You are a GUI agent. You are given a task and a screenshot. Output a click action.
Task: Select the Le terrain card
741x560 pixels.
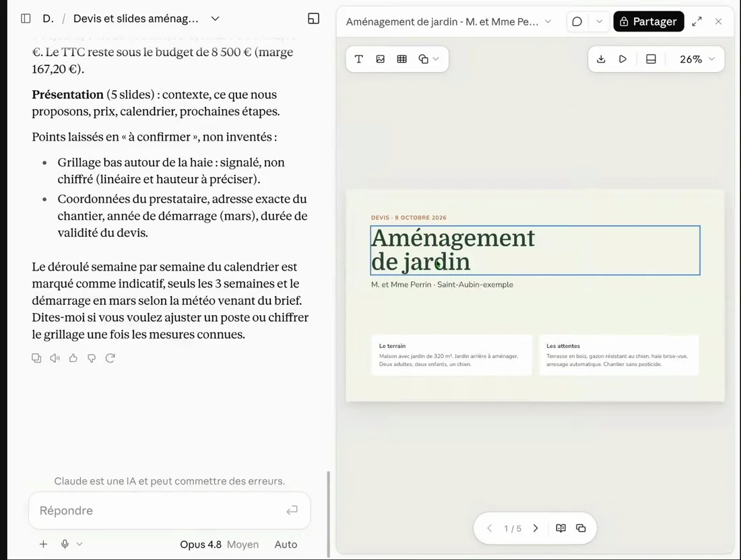(x=451, y=355)
